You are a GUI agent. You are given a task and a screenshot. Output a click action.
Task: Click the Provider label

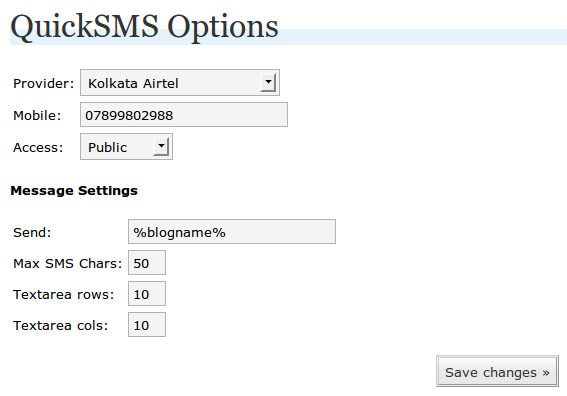(43, 84)
